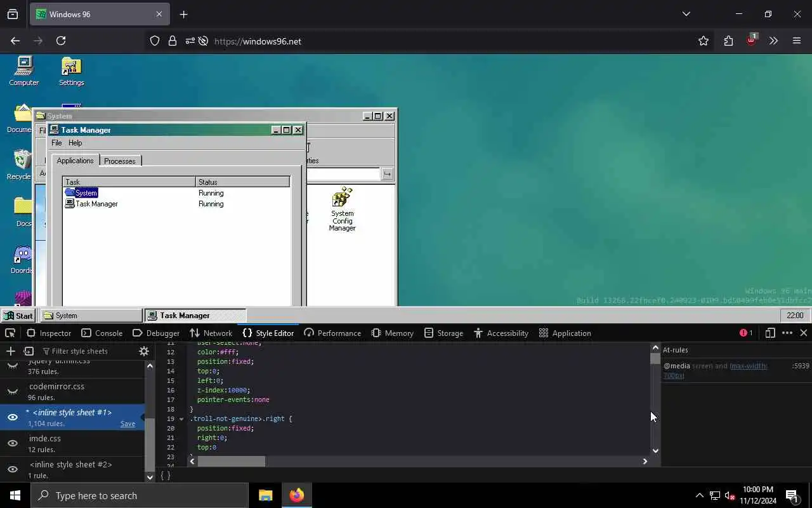812x508 pixels.
Task: Collapse the .troll-not-genuine rule at line 19
Action: click(181, 419)
